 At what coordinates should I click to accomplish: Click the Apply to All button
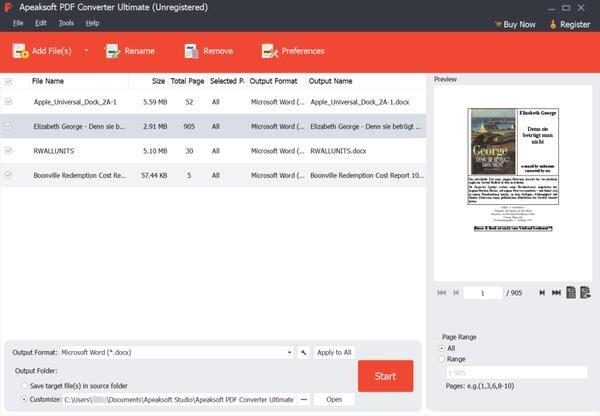(x=333, y=353)
